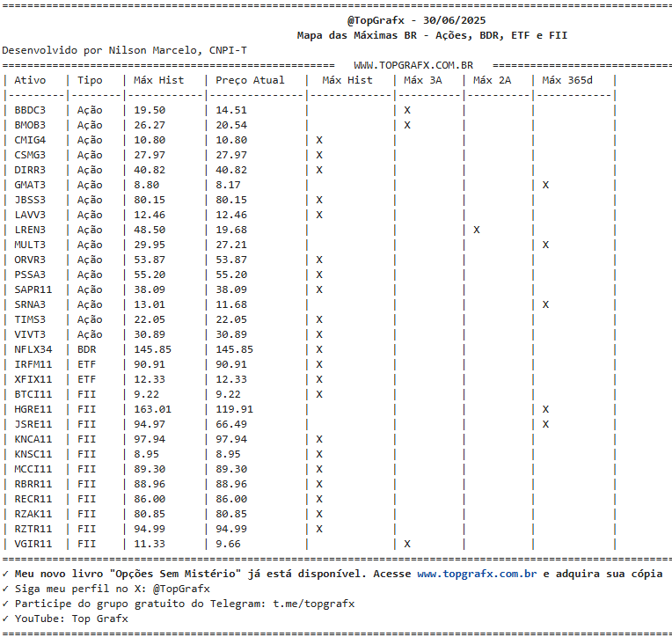Open the www.topgrafx.com.br hyperlink in the footer
The width and height of the screenshot is (672, 637).
(x=477, y=574)
